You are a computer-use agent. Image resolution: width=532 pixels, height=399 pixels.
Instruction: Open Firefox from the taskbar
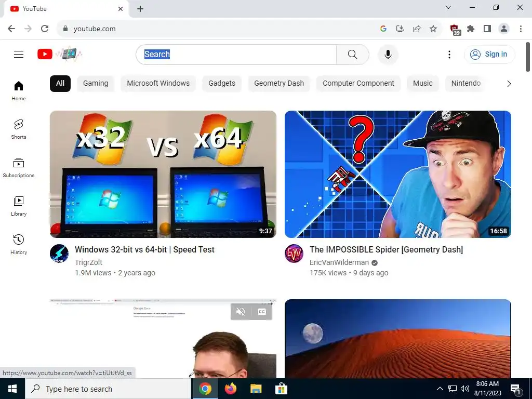[x=231, y=389]
